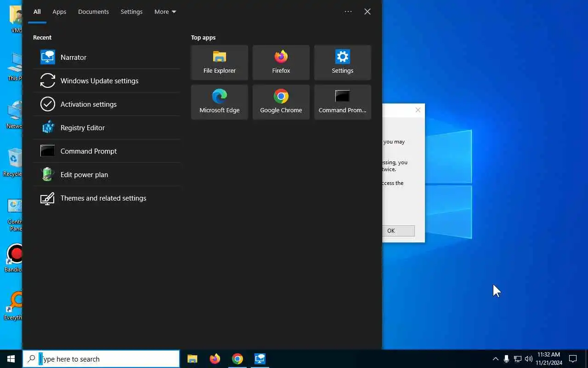Close the search panel
588x368 pixels.
pyautogui.click(x=367, y=11)
